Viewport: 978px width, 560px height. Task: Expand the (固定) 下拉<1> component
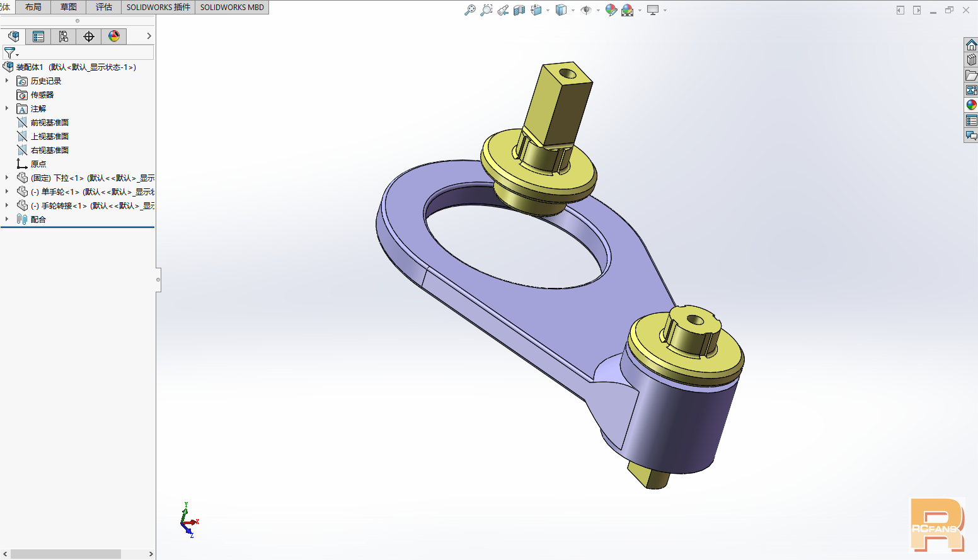coord(7,178)
